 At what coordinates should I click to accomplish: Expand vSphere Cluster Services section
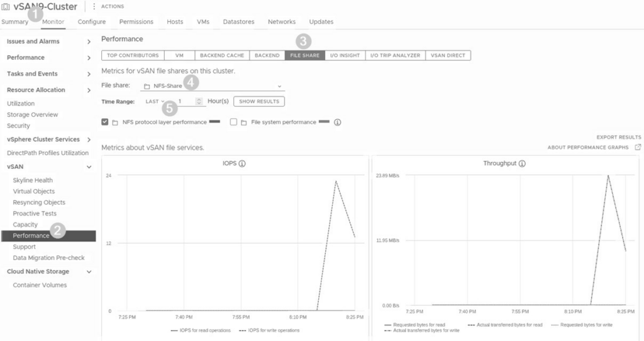89,139
